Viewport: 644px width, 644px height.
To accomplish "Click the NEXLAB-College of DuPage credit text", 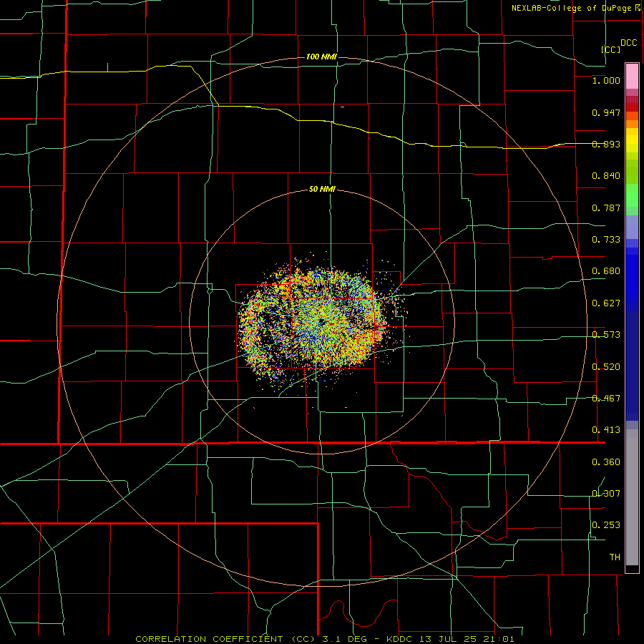I will coord(571,8).
